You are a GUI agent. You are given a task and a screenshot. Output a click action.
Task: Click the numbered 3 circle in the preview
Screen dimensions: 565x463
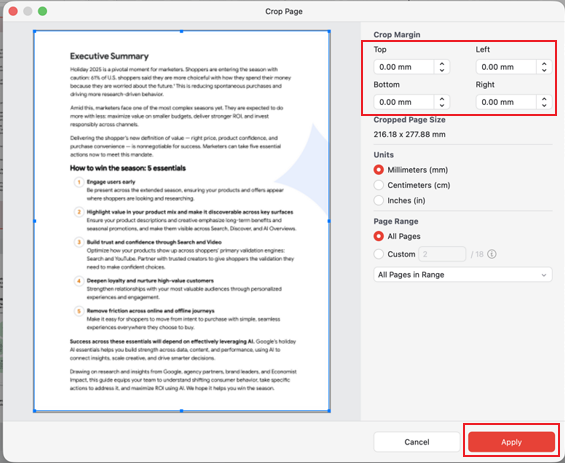[x=79, y=242]
